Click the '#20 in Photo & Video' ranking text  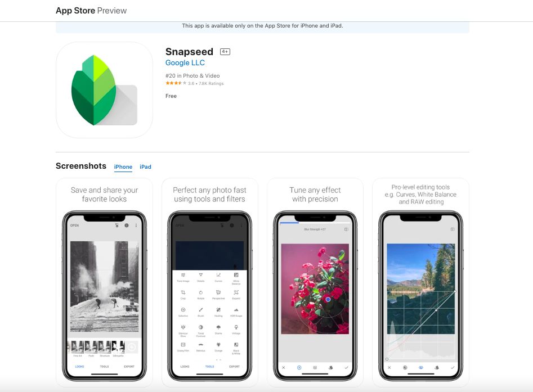coord(192,76)
